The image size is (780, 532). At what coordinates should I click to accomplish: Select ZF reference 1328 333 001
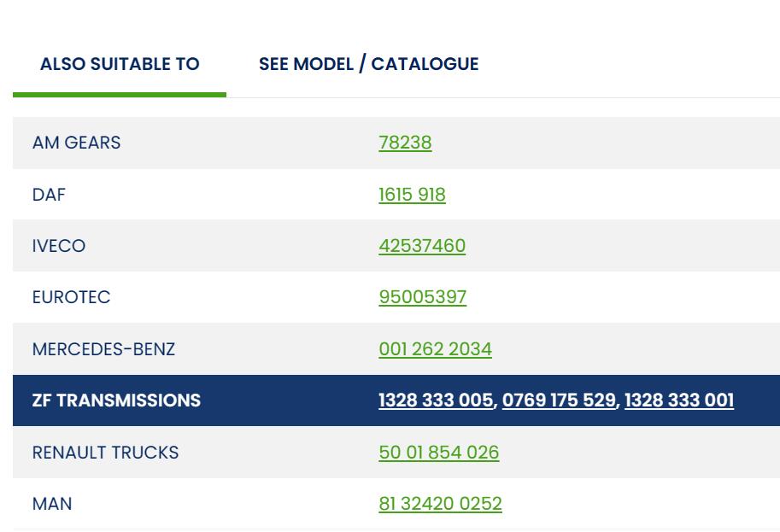(x=678, y=400)
